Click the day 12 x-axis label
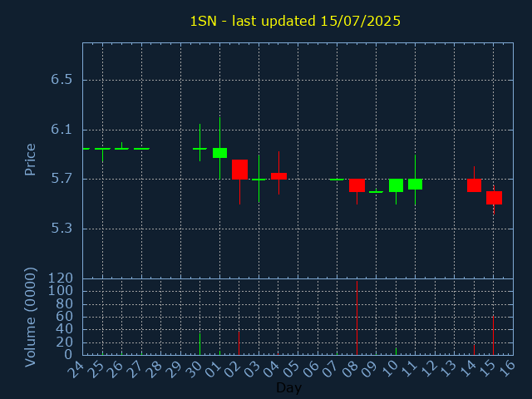Screen dimensions: 532x399 pyautogui.click(x=428, y=369)
